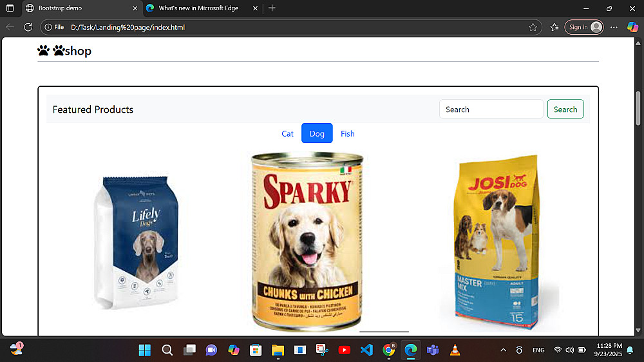The height and width of the screenshot is (362, 644).
Task: Open Microsoft Edge taskbar icon
Action: (x=411, y=350)
